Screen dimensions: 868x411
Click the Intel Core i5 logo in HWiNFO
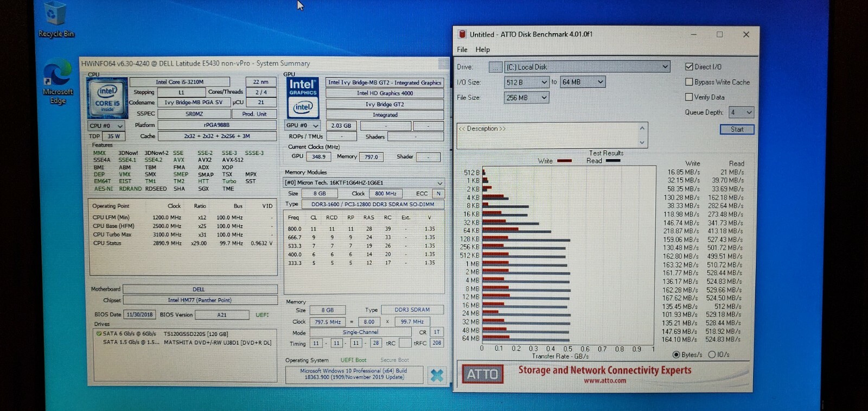107,98
